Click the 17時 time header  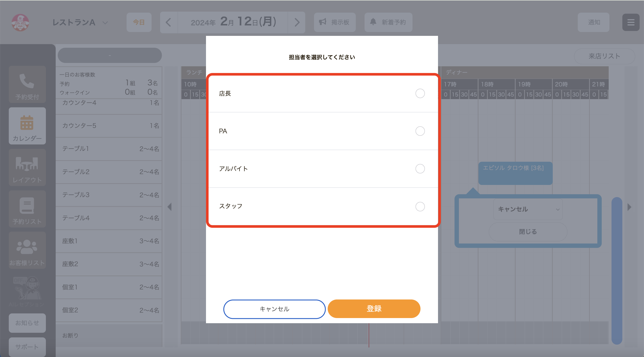tap(459, 84)
